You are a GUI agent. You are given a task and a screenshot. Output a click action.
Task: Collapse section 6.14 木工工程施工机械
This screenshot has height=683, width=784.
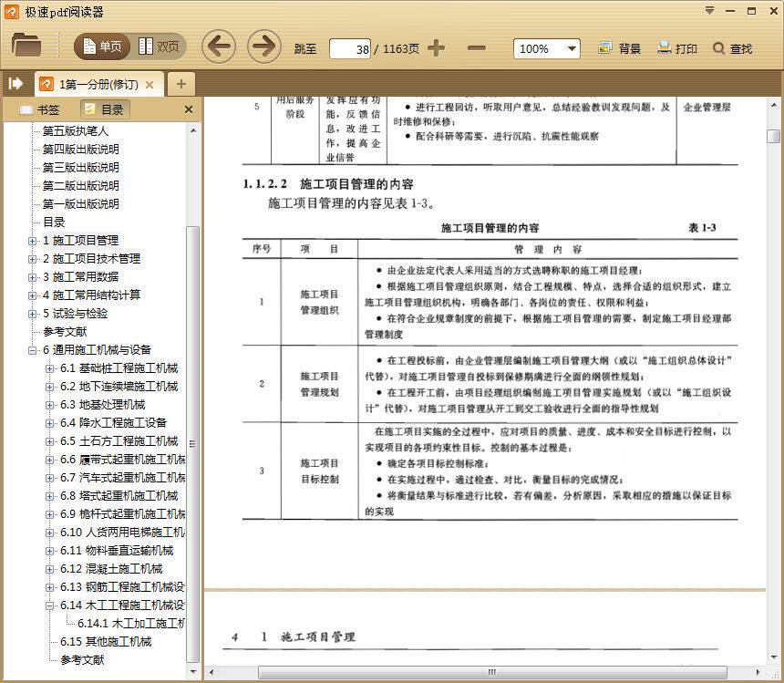coord(49,605)
